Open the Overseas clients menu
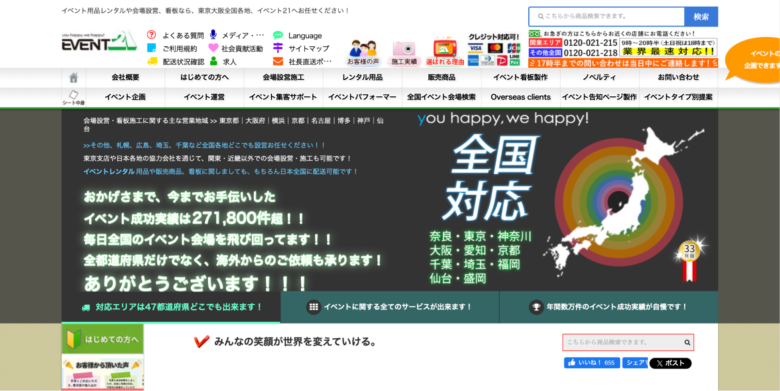 click(x=520, y=97)
